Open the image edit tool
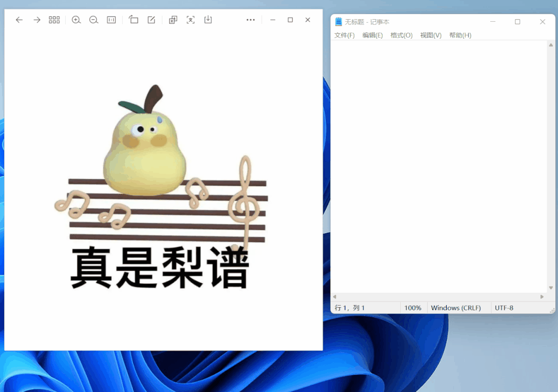The width and height of the screenshot is (558, 392). click(x=151, y=20)
